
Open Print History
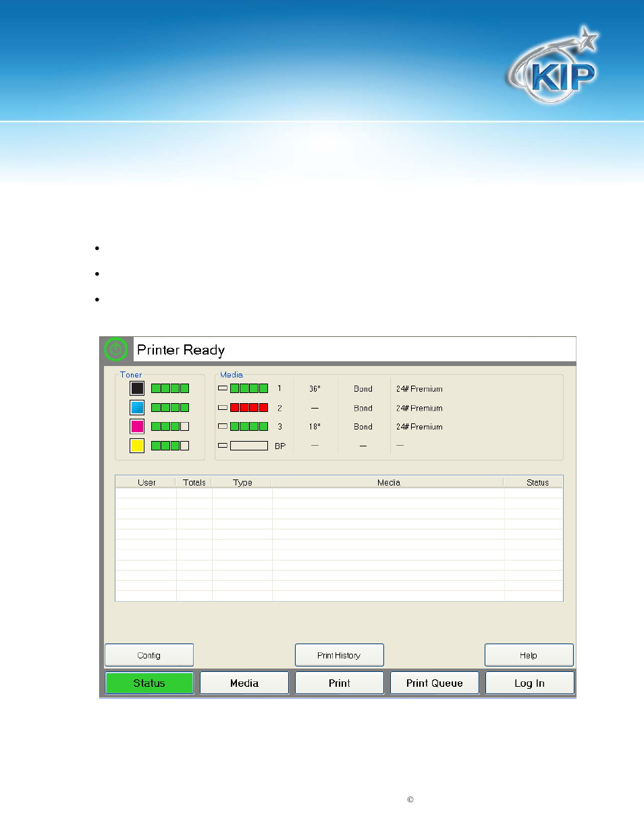pyautogui.click(x=339, y=655)
